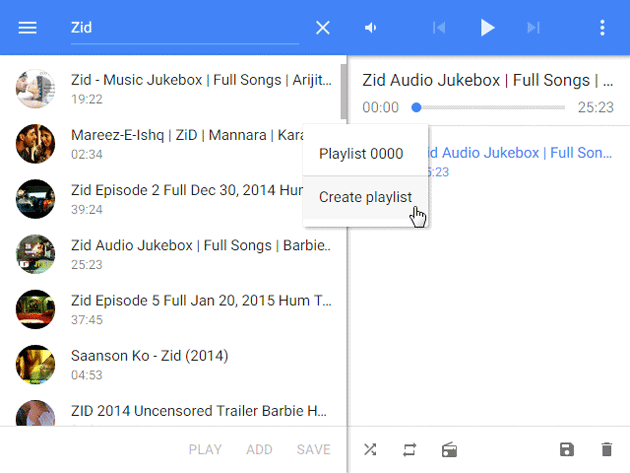Click duration 39:24 under Zid Episode 2
The image size is (630, 473).
coord(87,209)
